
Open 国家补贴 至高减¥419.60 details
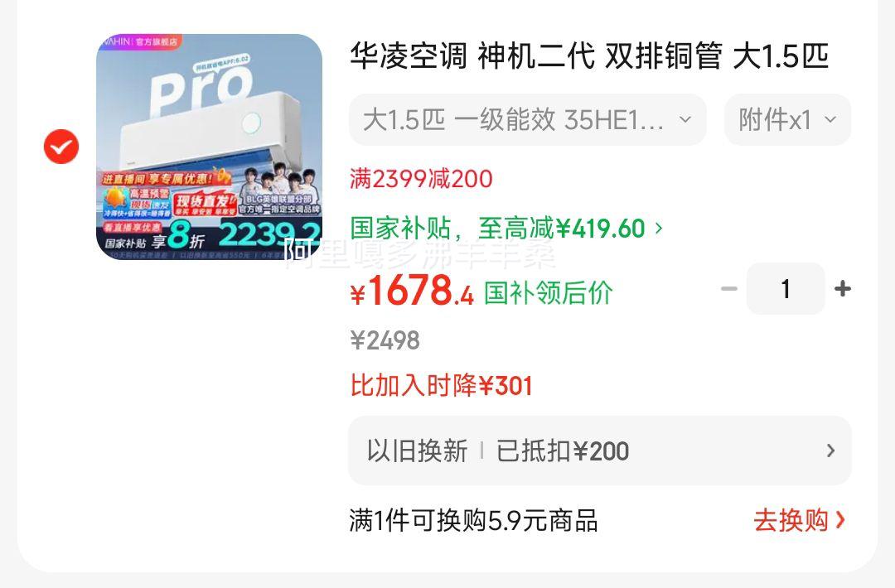pyautogui.click(x=507, y=229)
